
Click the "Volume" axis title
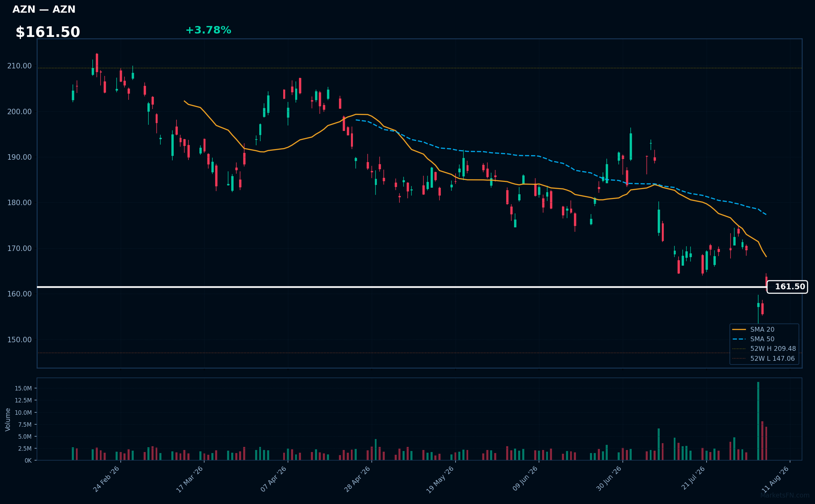8,420
